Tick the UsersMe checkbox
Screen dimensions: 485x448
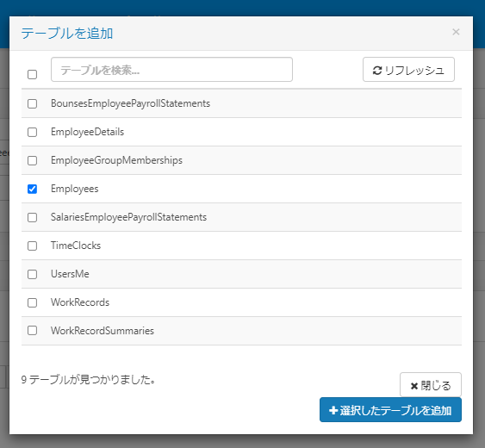(32, 274)
